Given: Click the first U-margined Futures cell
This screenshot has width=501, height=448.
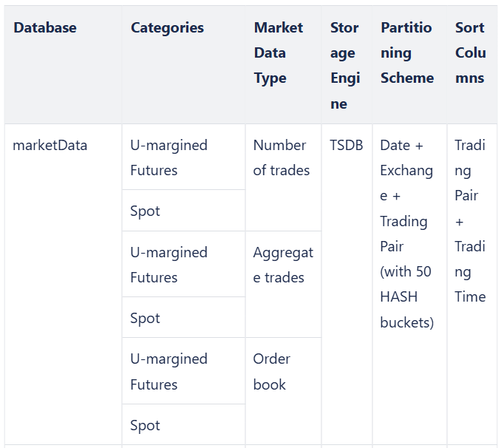Looking at the screenshot, I should 168,158.
